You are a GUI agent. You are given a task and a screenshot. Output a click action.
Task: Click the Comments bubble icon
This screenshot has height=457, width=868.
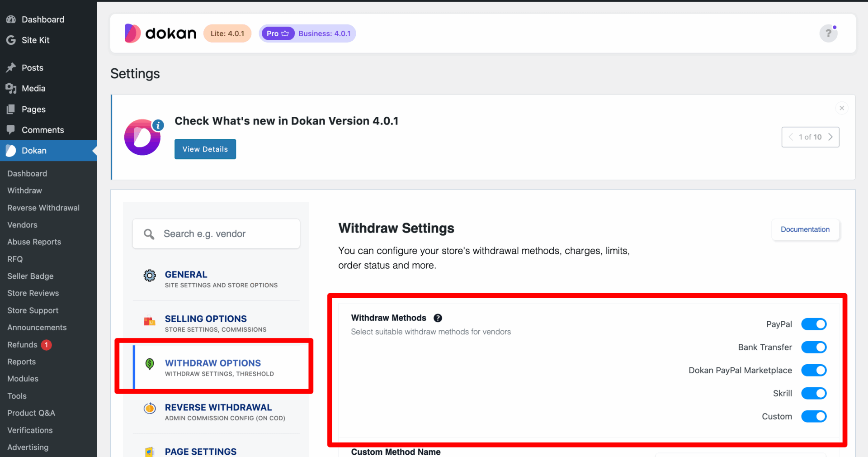click(11, 130)
